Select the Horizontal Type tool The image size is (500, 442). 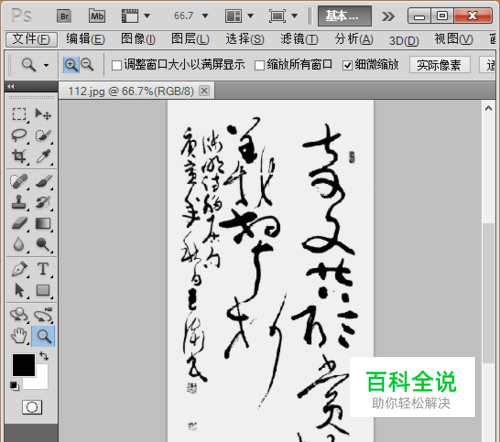[43, 269]
